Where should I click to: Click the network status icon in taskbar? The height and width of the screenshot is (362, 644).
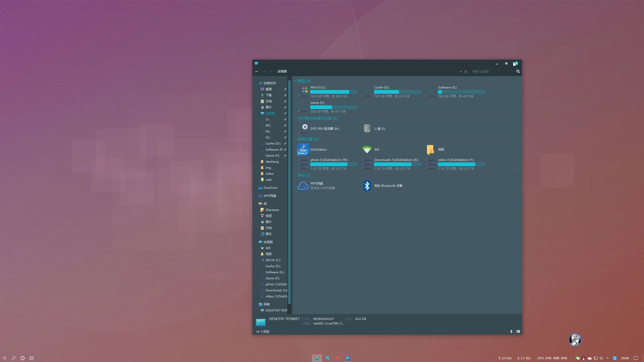pyautogui.click(x=597, y=358)
